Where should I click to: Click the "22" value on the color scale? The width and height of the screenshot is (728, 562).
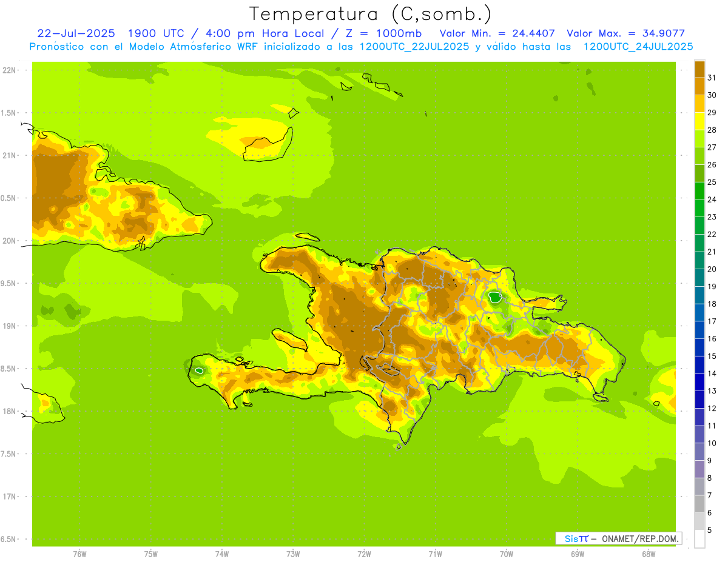click(x=712, y=234)
